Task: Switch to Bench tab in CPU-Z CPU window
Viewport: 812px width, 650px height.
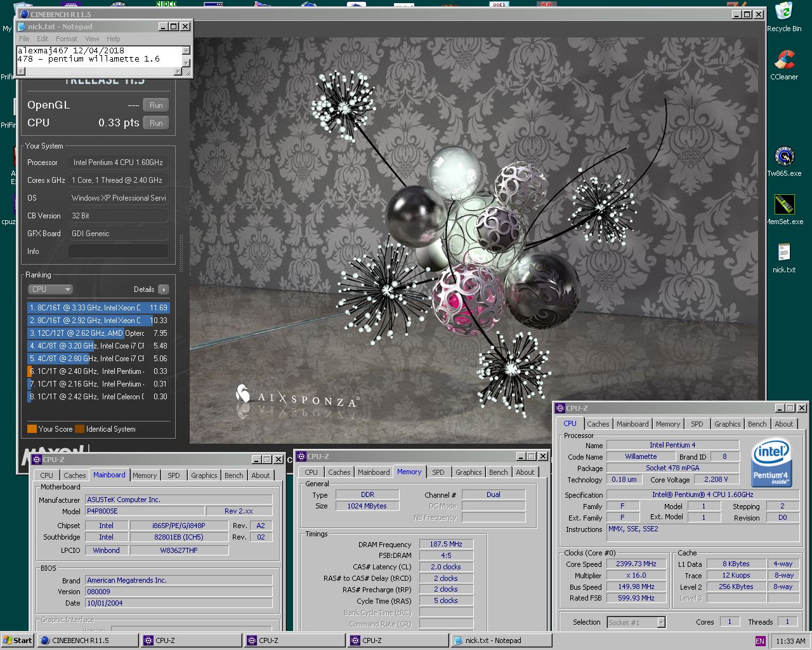Action: 757,424
